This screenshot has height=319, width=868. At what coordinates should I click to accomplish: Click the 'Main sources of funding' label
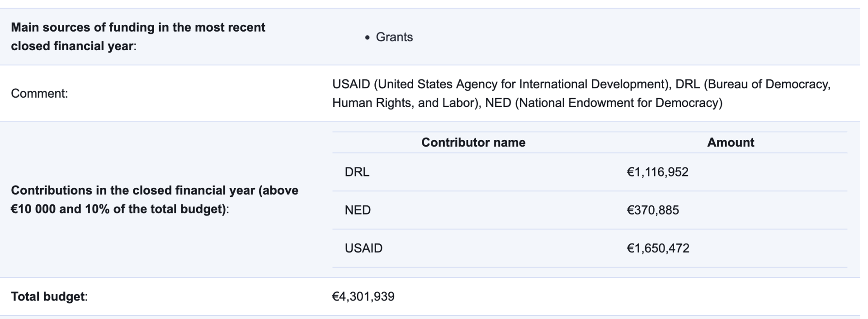(138, 37)
